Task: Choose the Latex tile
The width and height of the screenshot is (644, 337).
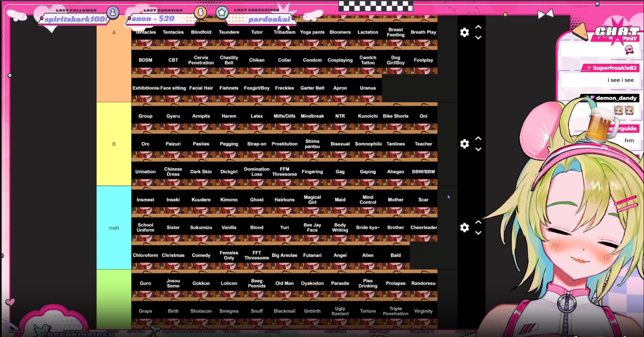Action: click(x=257, y=116)
